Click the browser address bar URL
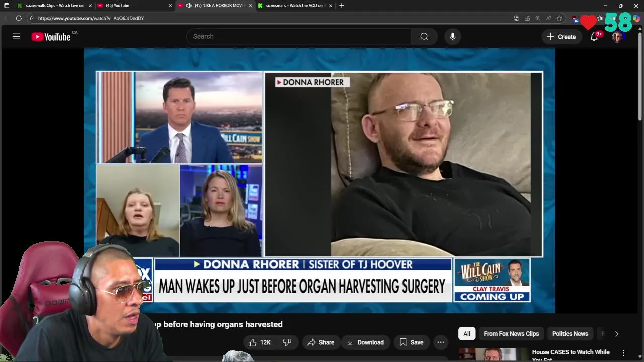 [x=91, y=18]
